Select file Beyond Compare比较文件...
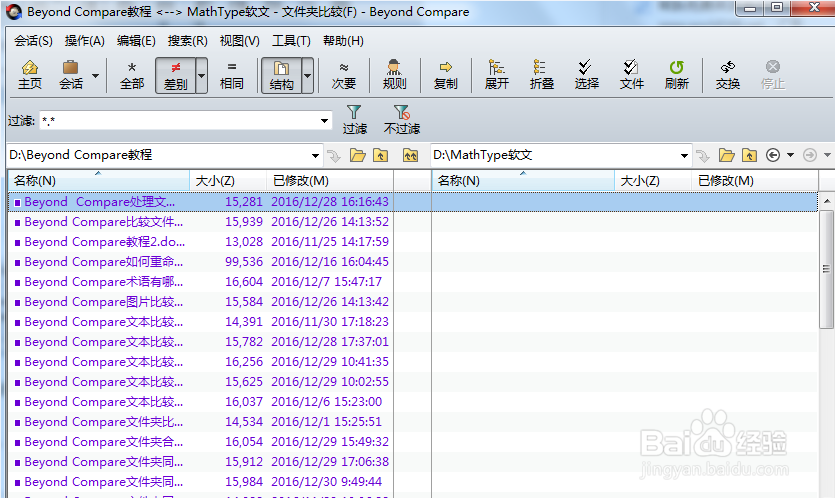The image size is (835, 498). pos(103,222)
